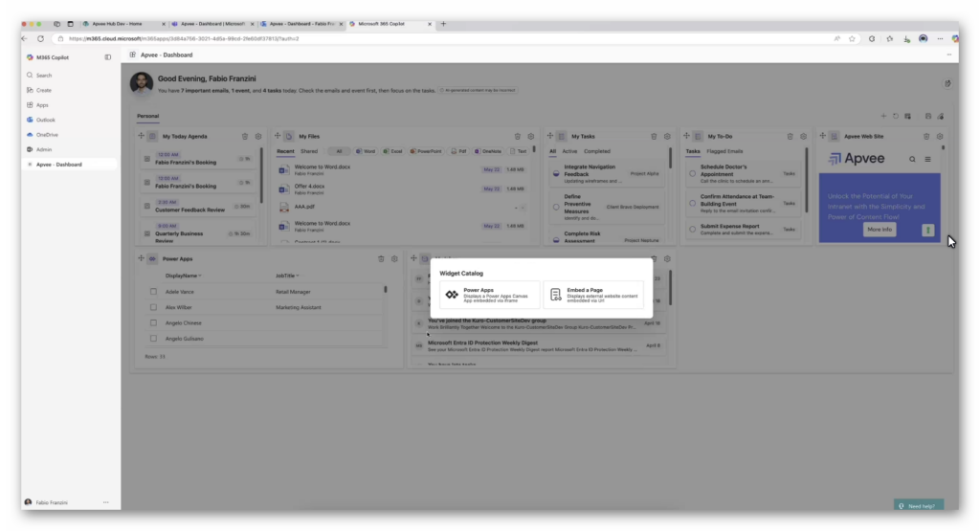Open Power Apps widget settings gear
This screenshot has width=980, height=531.
click(394, 258)
